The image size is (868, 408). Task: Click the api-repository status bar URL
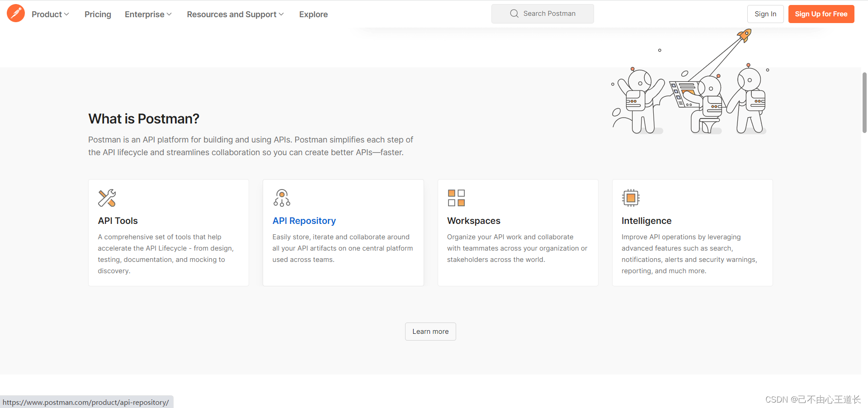pos(86,402)
